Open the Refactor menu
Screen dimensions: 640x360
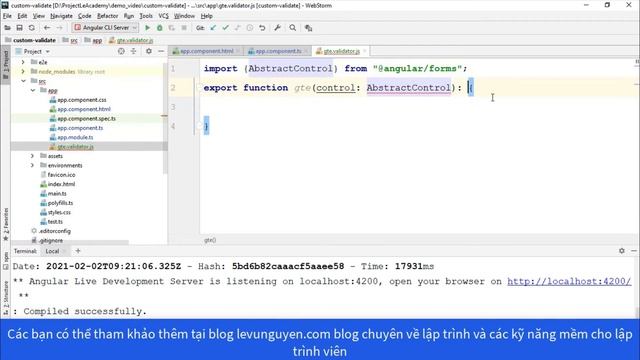pyautogui.click(x=107, y=16)
